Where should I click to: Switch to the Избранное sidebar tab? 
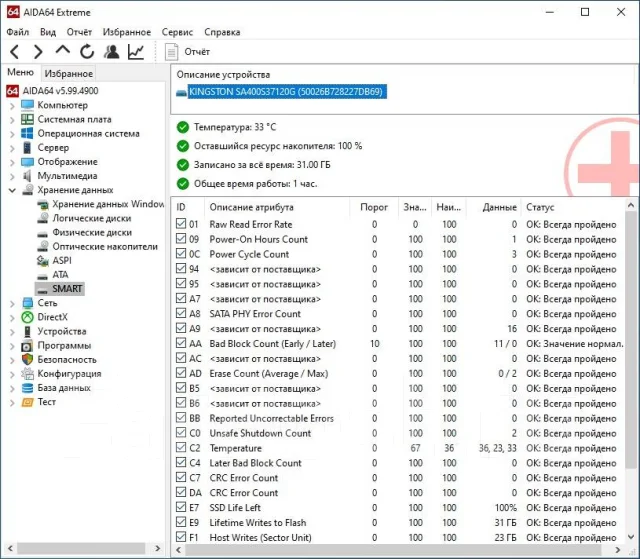69,73
